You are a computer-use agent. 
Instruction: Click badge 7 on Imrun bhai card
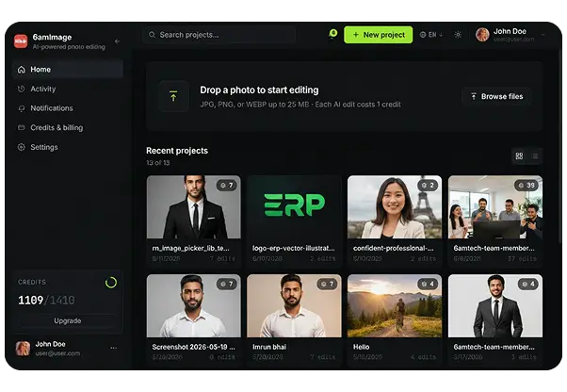pos(327,284)
